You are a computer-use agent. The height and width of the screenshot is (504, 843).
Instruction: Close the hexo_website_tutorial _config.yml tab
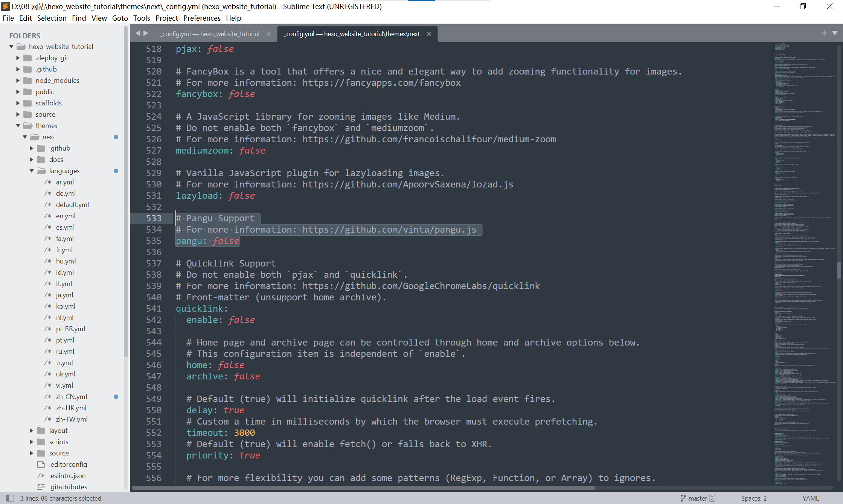click(x=268, y=34)
